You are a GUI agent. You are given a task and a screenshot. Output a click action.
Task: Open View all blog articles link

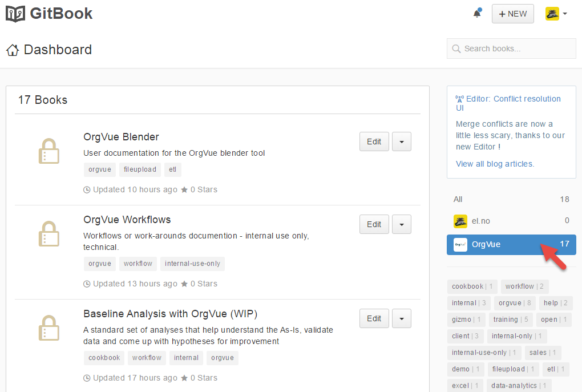[x=495, y=164]
